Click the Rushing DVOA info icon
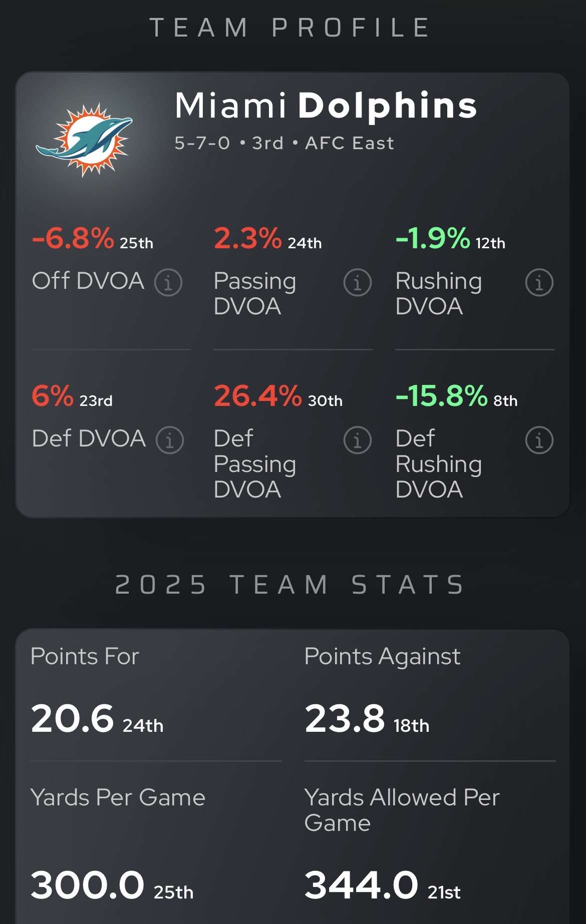 [539, 282]
